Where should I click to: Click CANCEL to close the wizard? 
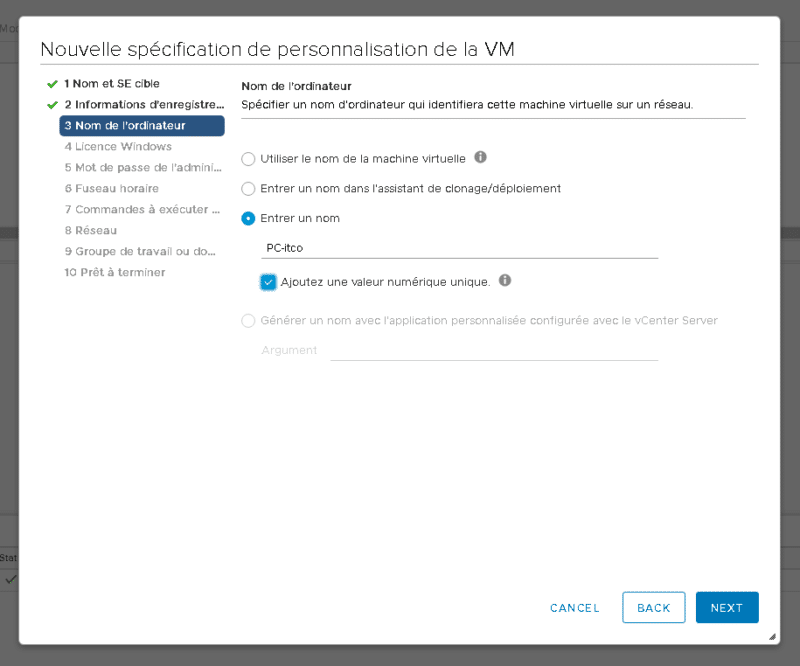tap(575, 608)
